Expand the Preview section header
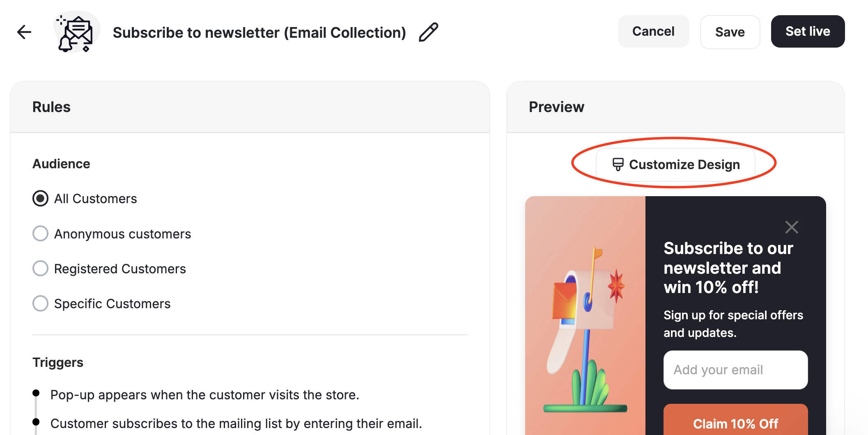This screenshot has width=868, height=435. coord(557,107)
